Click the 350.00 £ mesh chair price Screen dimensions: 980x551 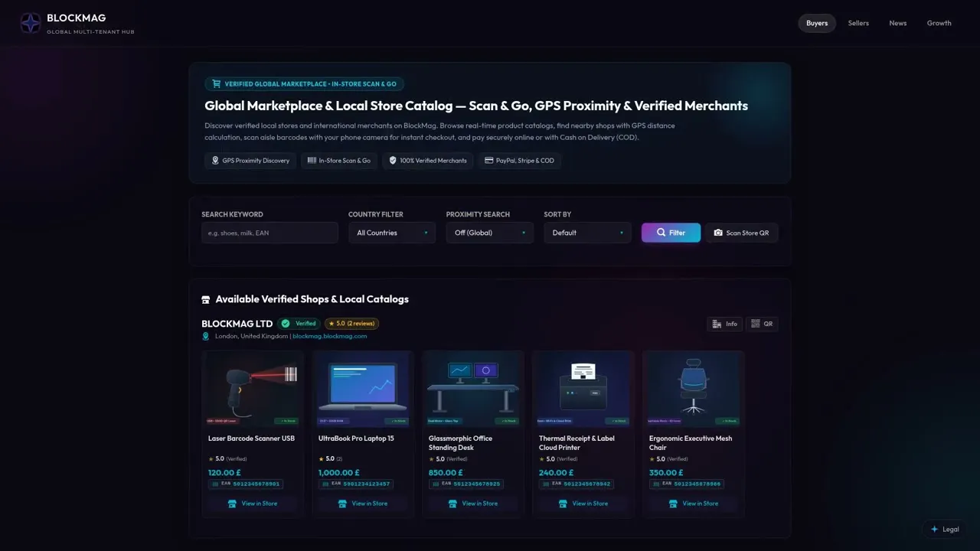click(x=666, y=473)
